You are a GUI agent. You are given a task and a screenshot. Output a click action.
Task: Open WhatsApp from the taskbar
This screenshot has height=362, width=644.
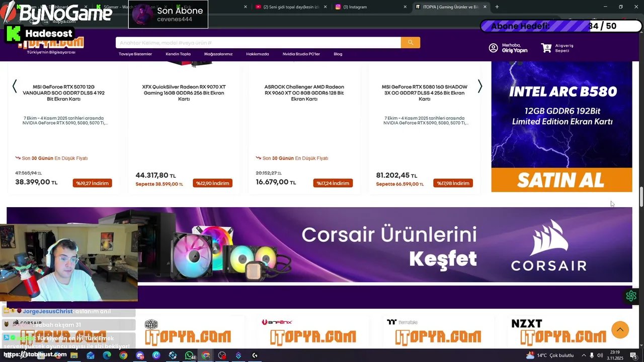pyautogui.click(x=190, y=355)
